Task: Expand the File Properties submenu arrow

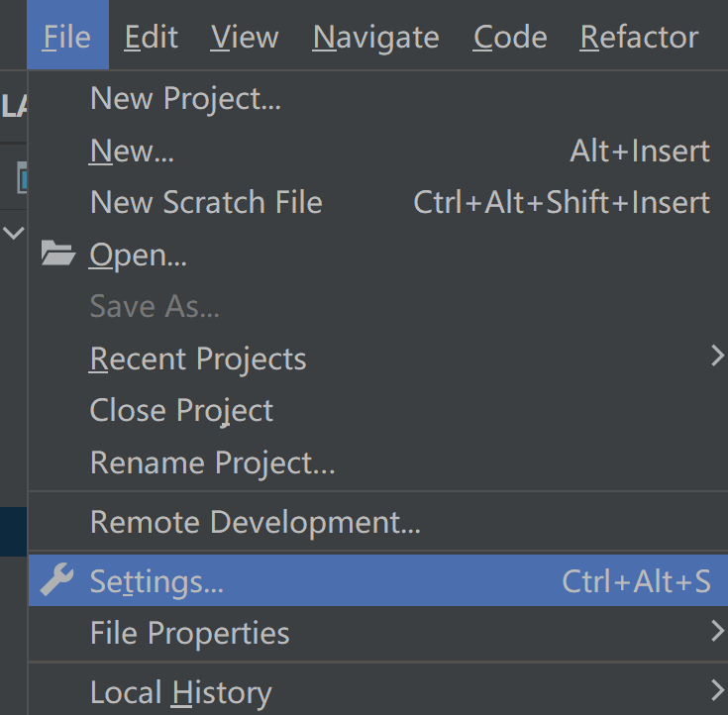Action: [x=718, y=631]
